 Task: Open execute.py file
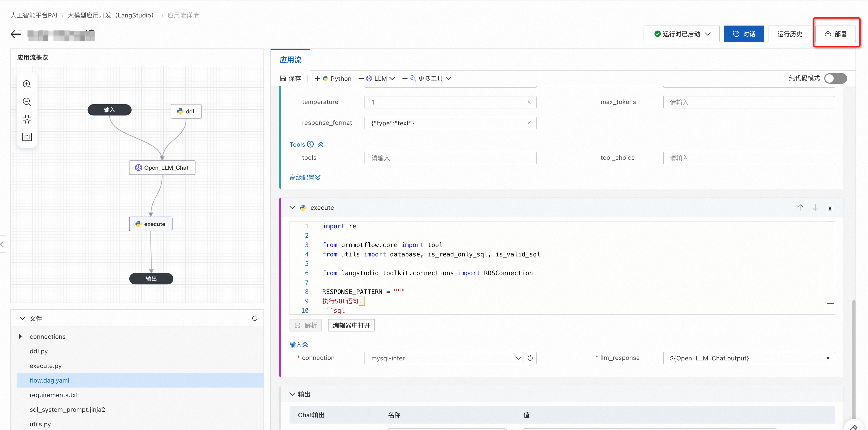pos(46,365)
